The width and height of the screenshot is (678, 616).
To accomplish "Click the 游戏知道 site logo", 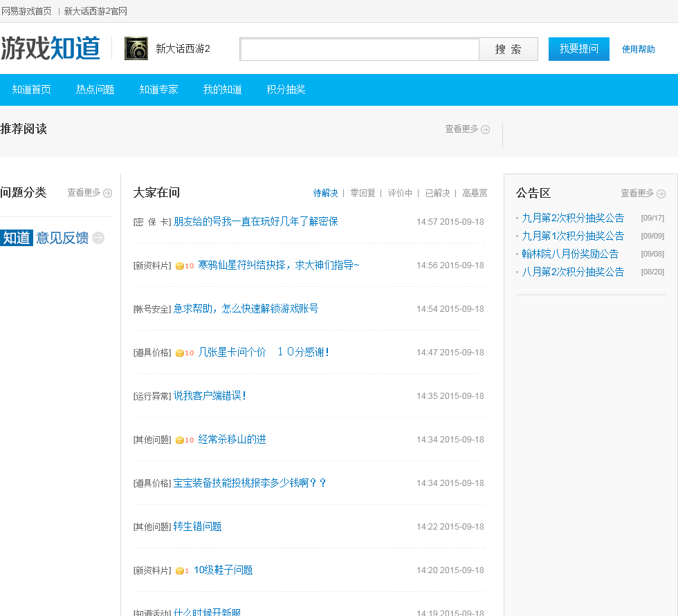I will tap(51, 48).
